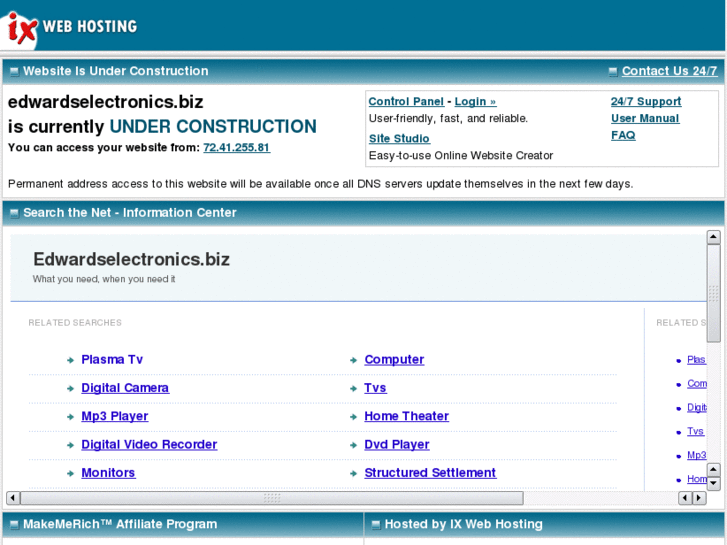Screen dimensions: 727x545
Task: Open the Control Panel link
Action: tap(406, 102)
